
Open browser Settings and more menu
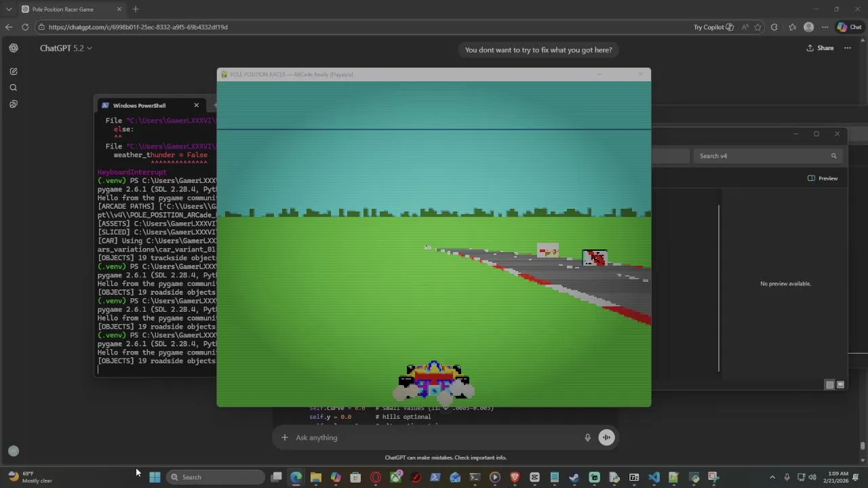(x=825, y=27)
